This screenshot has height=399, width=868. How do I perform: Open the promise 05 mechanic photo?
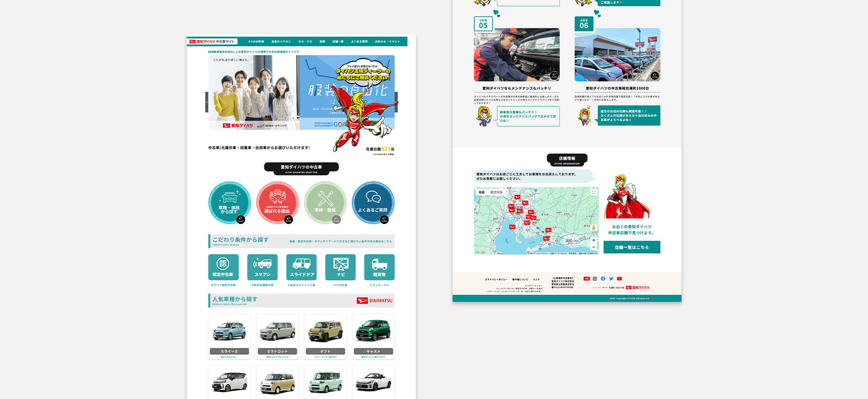coord(516,55)
